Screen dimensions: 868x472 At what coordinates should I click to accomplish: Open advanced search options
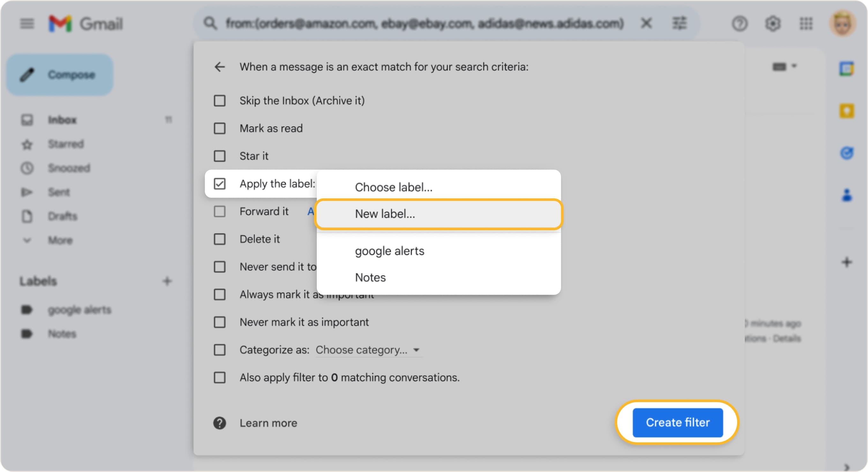pyautogui.click(x=680, y=23)
